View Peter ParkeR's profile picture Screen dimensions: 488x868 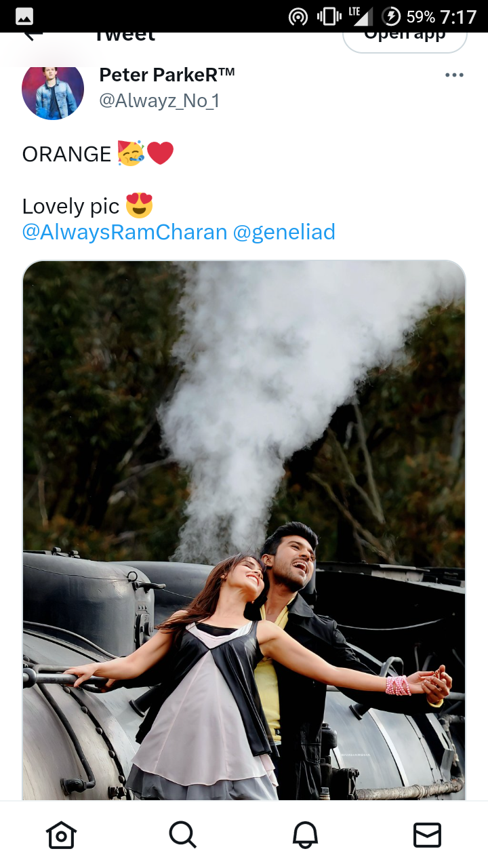[x=53, y=89]
